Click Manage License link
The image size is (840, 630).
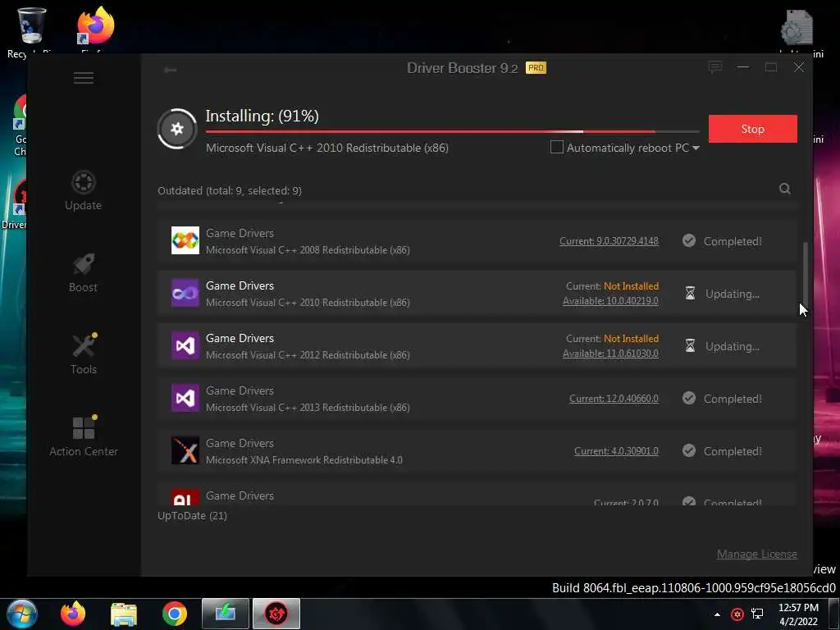[x=757, y=554]
